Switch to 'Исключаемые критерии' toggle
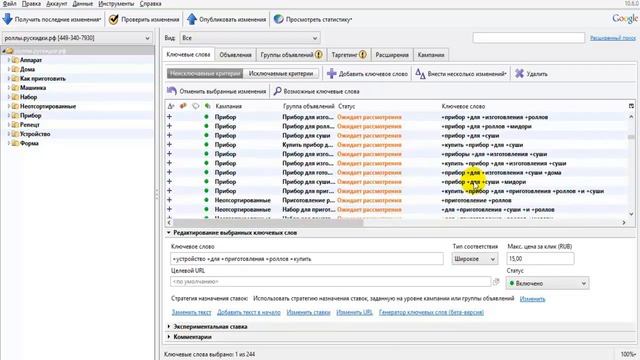The height and width of the screenshot is (360, 640). pos(281,73)
